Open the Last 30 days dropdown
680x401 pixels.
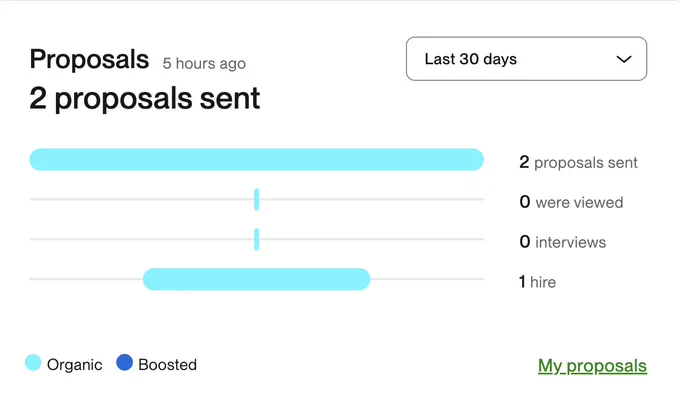coord(526,59)
